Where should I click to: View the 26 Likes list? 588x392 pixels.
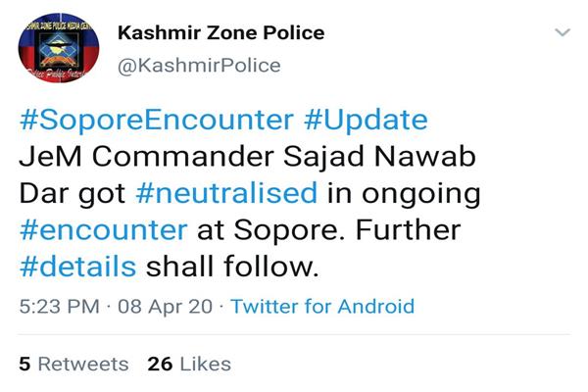[189, 364]
